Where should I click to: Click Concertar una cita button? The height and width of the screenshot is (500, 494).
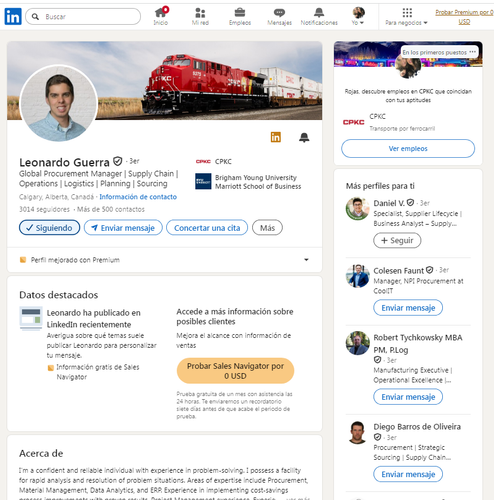207,228
